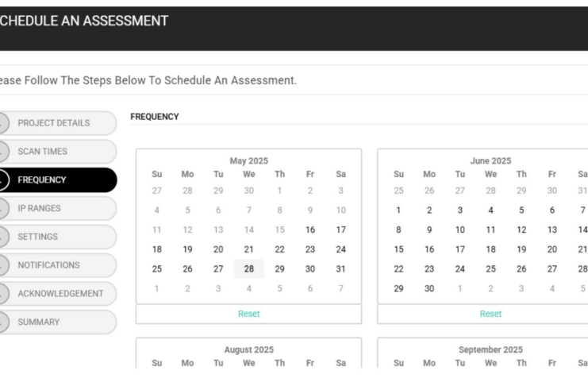Open the IP Ranges step
Screen dimensions: 588x386
[x=40, y=209]
